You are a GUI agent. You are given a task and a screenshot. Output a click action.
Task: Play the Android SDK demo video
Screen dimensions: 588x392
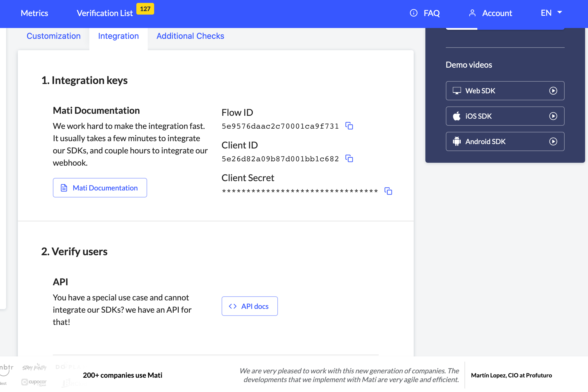coord(553,141)
